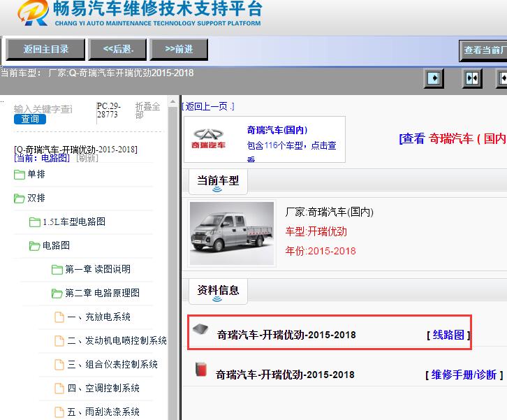Click gray chip icon beside 线路图 entry
507x420 pixels.
200,328
